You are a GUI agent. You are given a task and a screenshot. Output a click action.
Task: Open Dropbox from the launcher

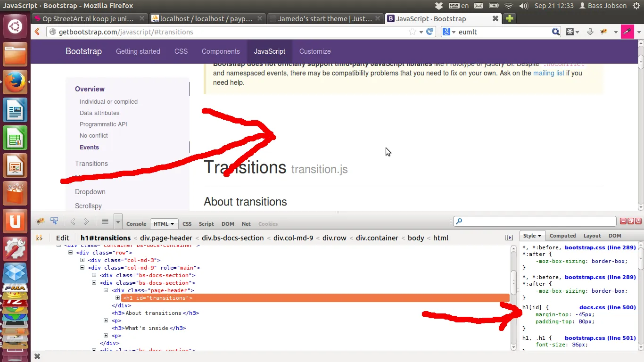(x=15, y=274)
